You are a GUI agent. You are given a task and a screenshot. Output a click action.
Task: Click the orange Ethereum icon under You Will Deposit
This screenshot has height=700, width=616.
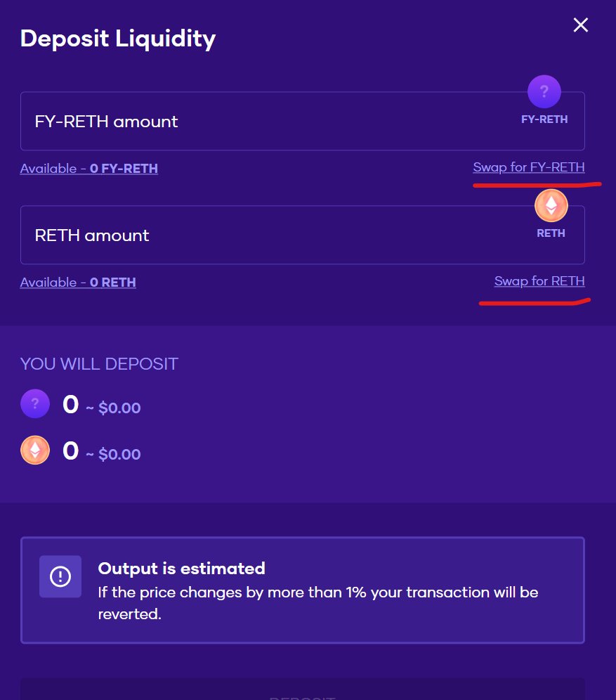click(x=35, y=450)
